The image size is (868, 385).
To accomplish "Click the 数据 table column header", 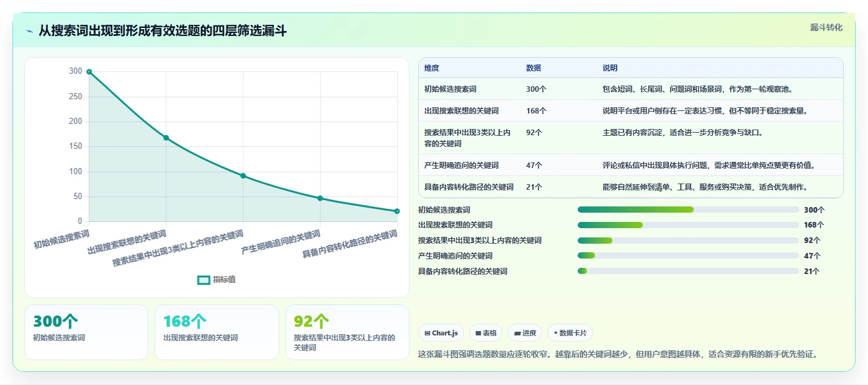I will tap(534, 68).
